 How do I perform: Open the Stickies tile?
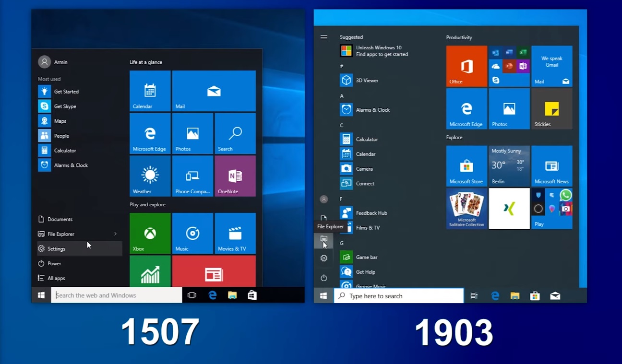552,109
